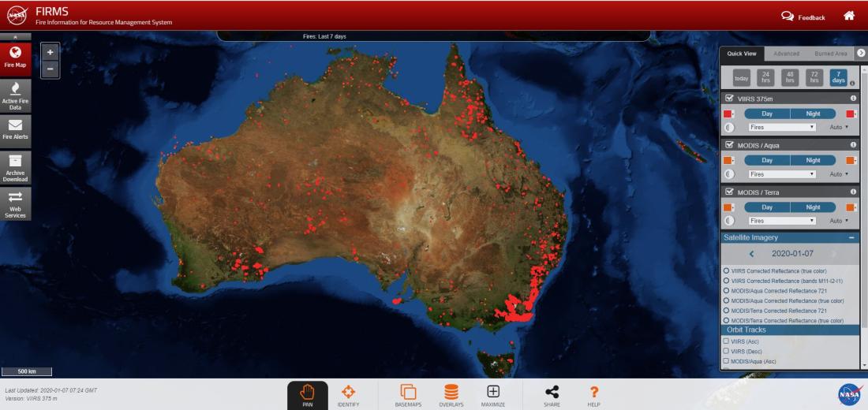Viewport: 868px width, 410px height.
Task: Switch to Burned Area tab
Action: 830,54
